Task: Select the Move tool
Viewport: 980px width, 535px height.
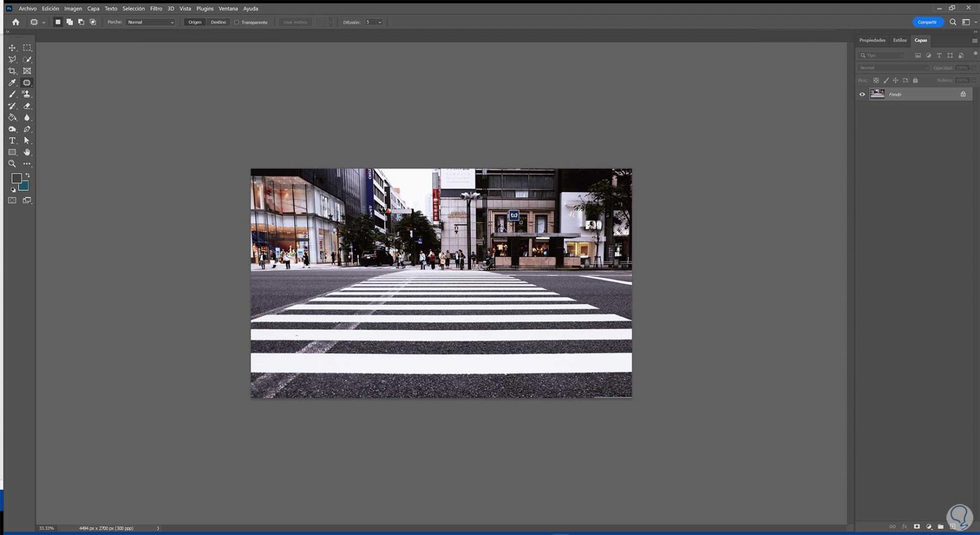Action: click(12, 48)
